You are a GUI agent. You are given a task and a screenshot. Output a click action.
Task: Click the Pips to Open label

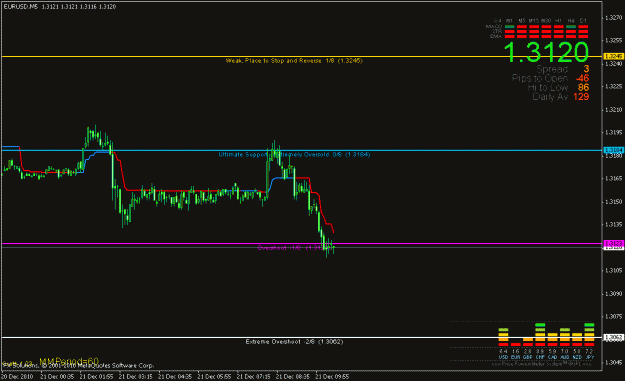pyautogui.click(x=540, y=79)
